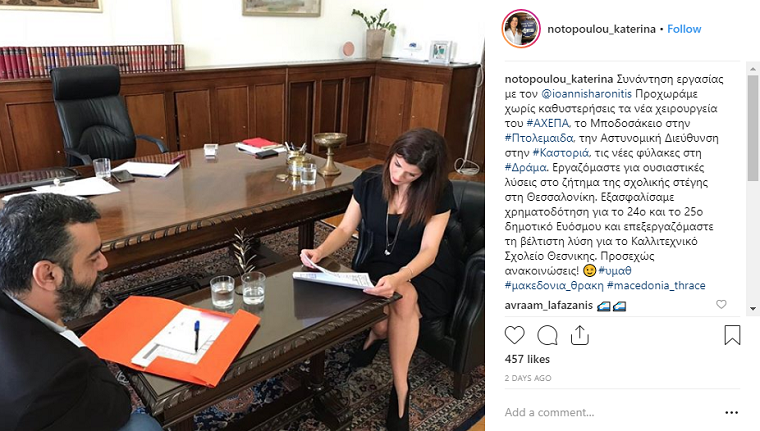Like the post with the heart icon
The height and width of the screenshot is (431, 760).
(514, 335)
